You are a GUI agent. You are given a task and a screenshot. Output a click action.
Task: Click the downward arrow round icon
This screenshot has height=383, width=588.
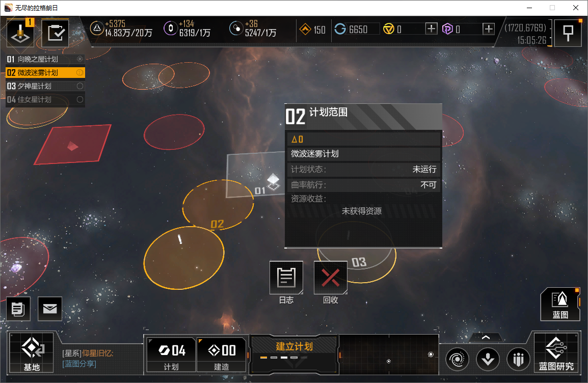pyautogui.click(x=488, y=360)
